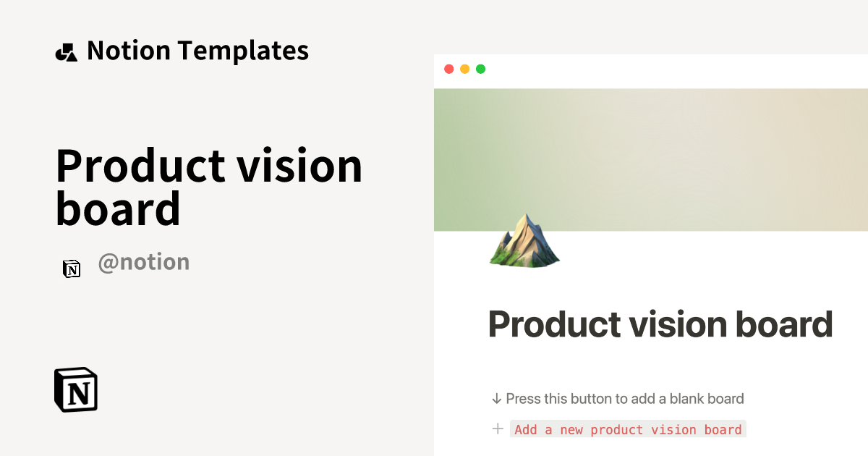Click the mountain emoji to change page icon
This screenshot has height=456, width=868.
524,242
